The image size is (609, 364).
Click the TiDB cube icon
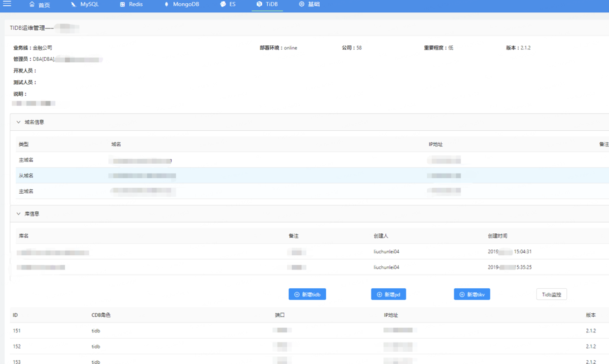coord(259,4)
